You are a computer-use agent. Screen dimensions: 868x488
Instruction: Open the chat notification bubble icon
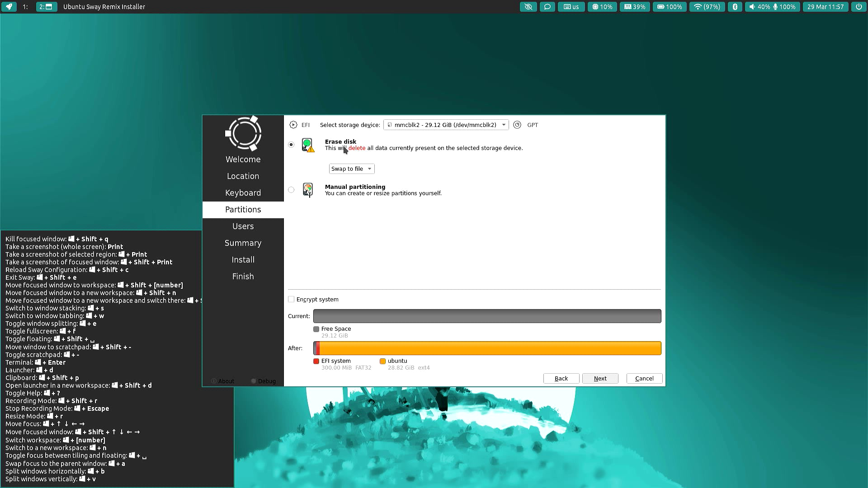[x=547, y=7]
